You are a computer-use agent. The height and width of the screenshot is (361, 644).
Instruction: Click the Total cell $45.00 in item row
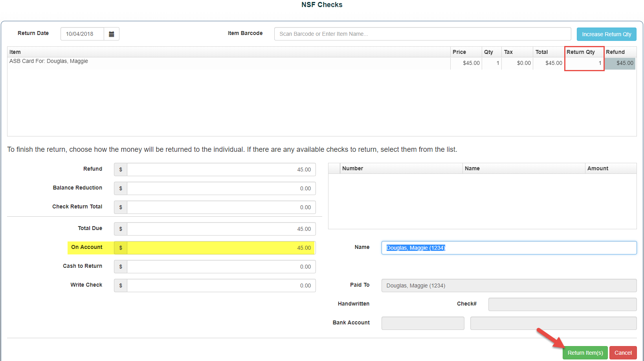tap(549, 63)
